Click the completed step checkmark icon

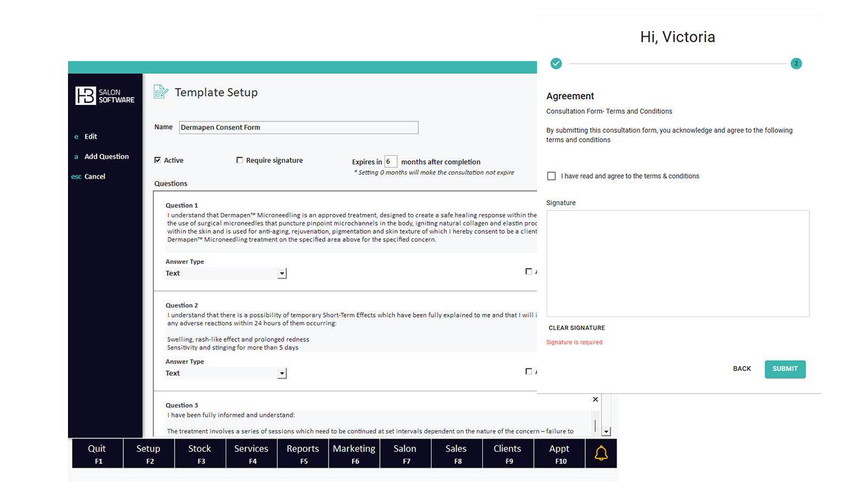click(556, 64)
